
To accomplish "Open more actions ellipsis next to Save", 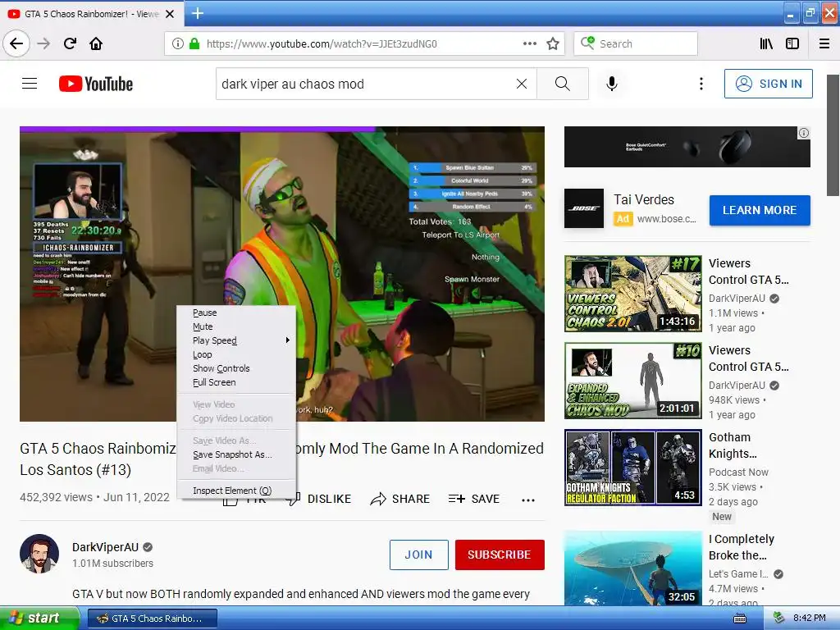I will [x=528, y=500].
